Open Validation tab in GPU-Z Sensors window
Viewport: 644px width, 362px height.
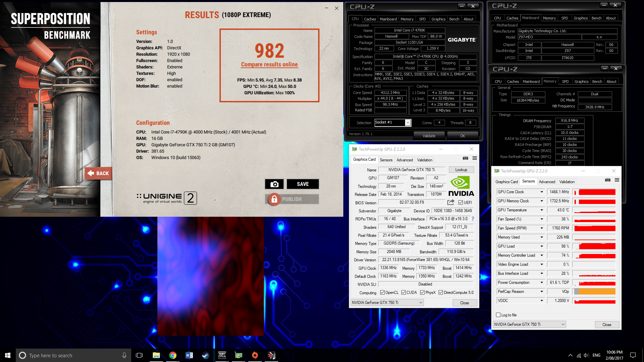click(x=567, y=182)
